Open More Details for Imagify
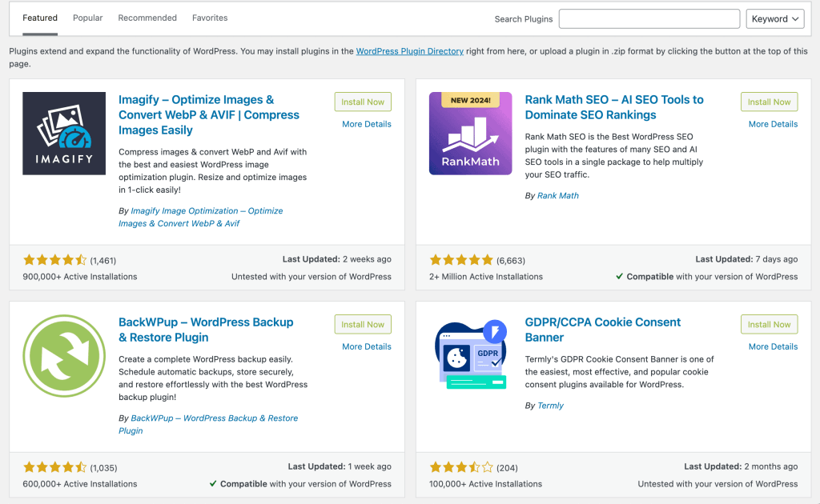Image resolution: width=820 pixels, height=504 pixels. (366, 123)
